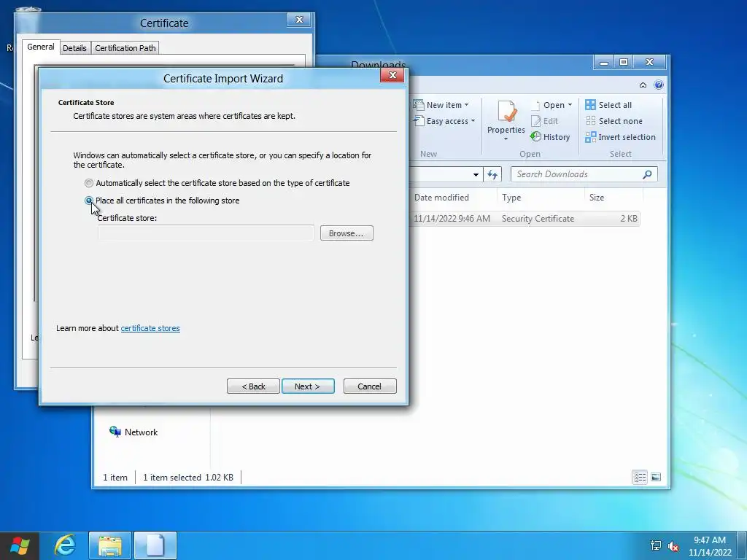Open the 'certificate stores' help link
747x560 pixels.
[x=150, y=328]
